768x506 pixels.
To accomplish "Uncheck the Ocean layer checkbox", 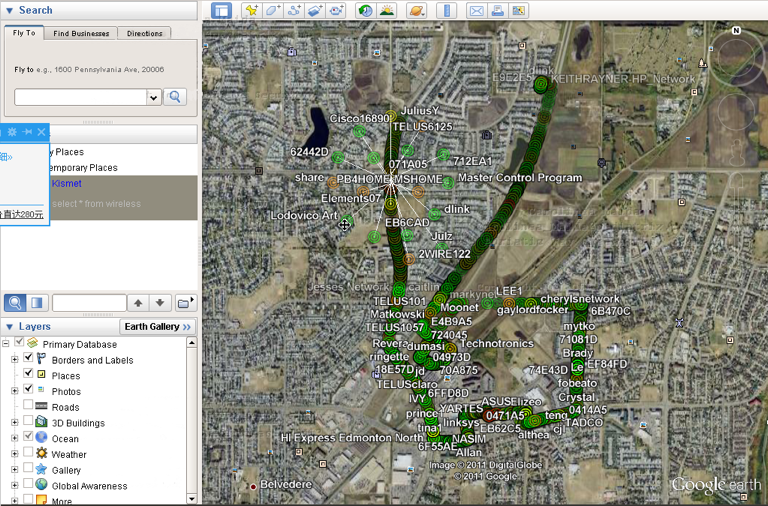I will (x=28, y=436).
